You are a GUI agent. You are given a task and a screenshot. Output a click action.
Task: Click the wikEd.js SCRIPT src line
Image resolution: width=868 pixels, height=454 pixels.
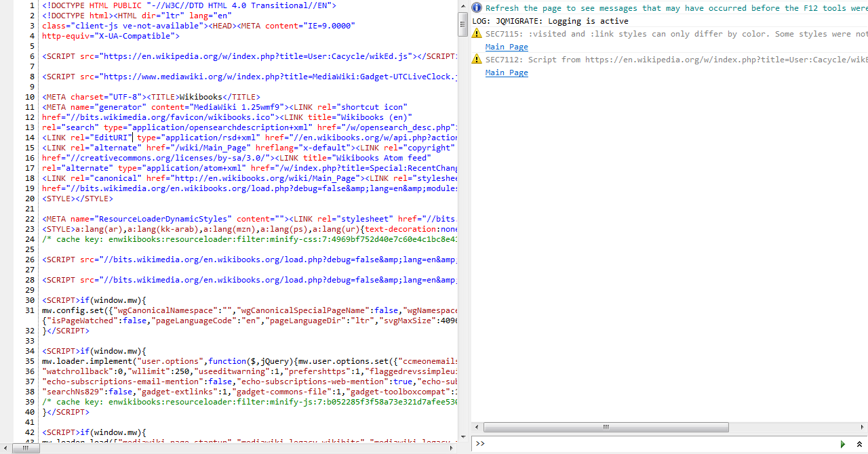(250, 56)
